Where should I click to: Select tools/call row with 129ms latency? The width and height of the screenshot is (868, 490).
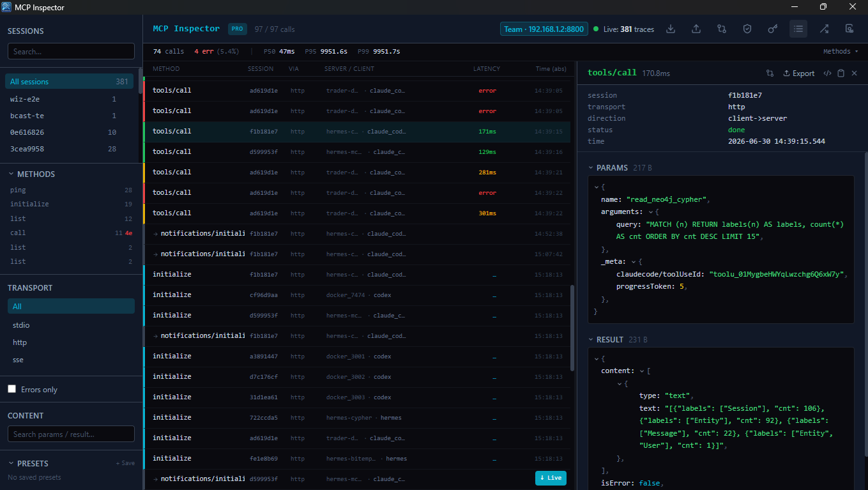[x=358, y=152]
